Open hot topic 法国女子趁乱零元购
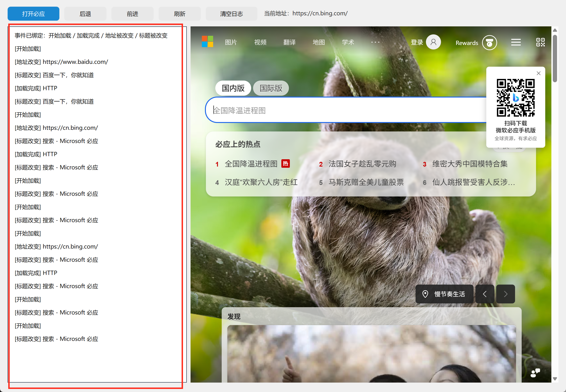This screenshot has height=392, width=566. point(362,164)
